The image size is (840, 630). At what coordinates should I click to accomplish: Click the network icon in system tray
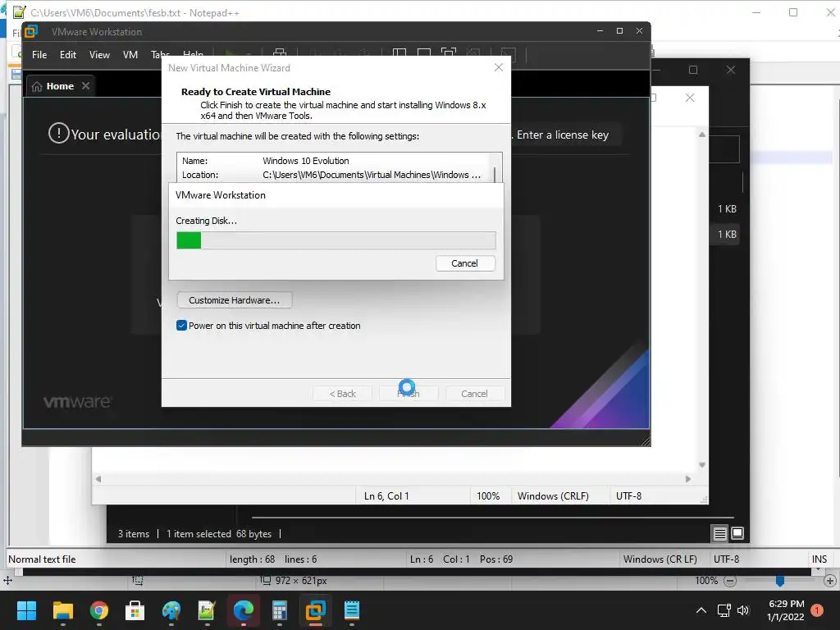[x=724, y=610]
